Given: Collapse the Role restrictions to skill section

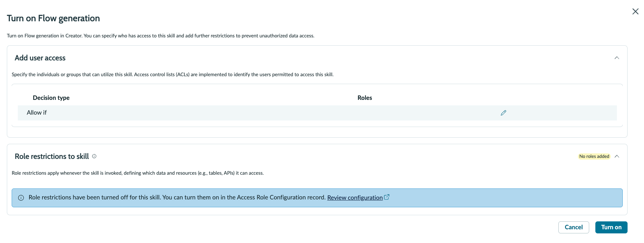Looking at the screenshot, I should [617, 157].
